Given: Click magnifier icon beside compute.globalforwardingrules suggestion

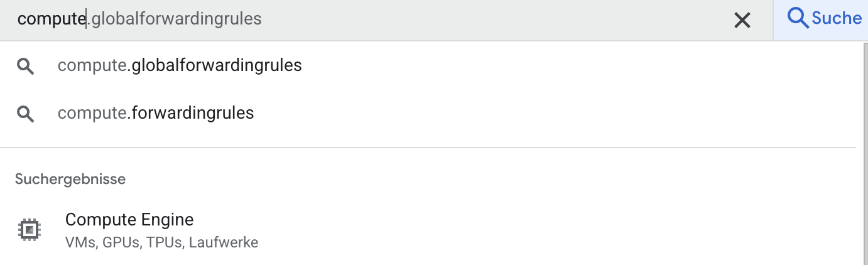Looking at the screenshot, I should [x=25, y=66].
